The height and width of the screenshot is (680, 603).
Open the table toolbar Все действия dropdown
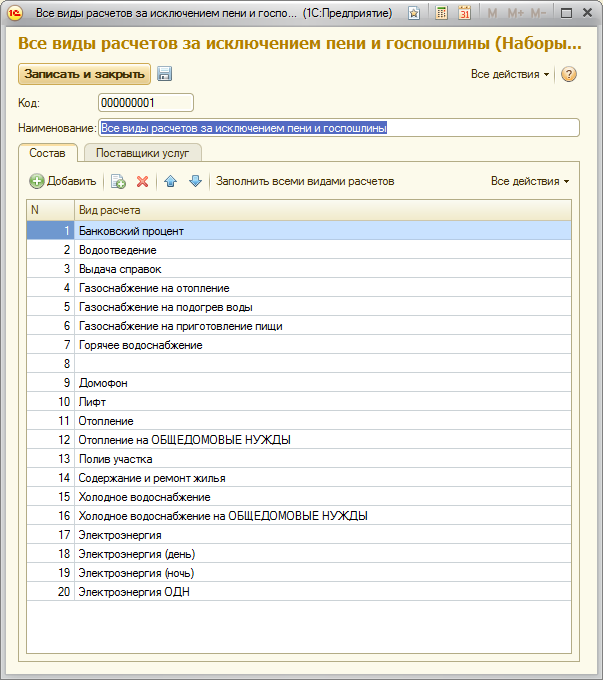point(530,181)
